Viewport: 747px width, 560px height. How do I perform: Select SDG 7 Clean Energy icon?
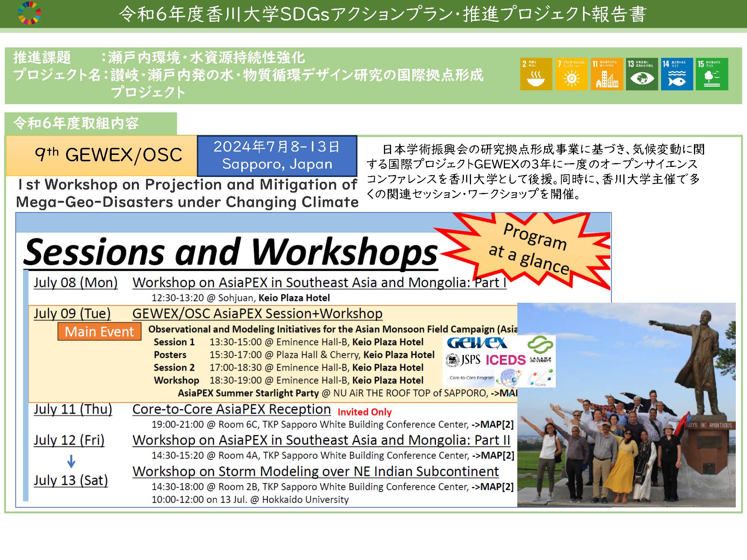[571, 74]
